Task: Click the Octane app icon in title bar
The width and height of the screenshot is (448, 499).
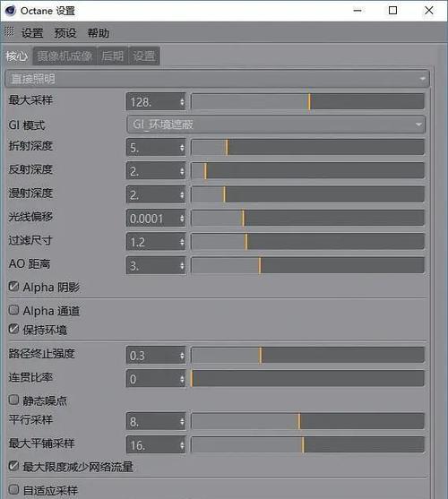Action: 10,10
